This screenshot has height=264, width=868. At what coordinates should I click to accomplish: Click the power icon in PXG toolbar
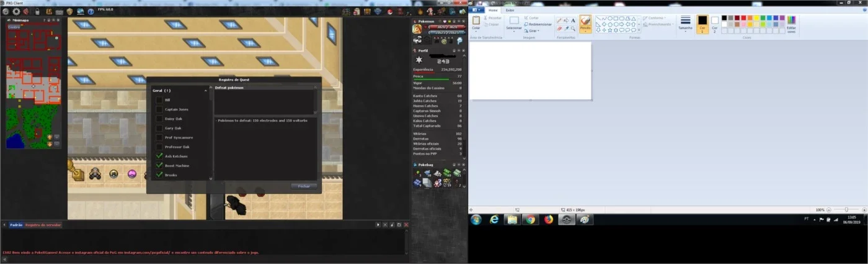(6, 12)
